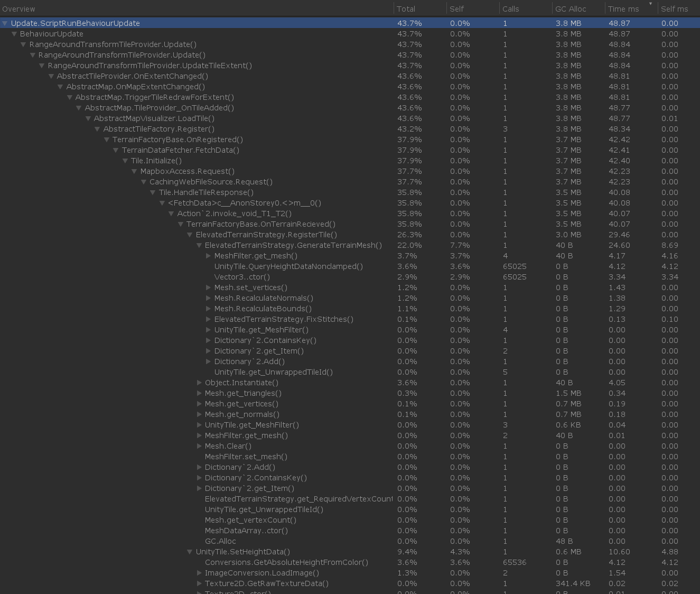The image size is (700, 594).
Task: Expand the MeshFilter.get_mesh() entry
Action: [208, 256]
